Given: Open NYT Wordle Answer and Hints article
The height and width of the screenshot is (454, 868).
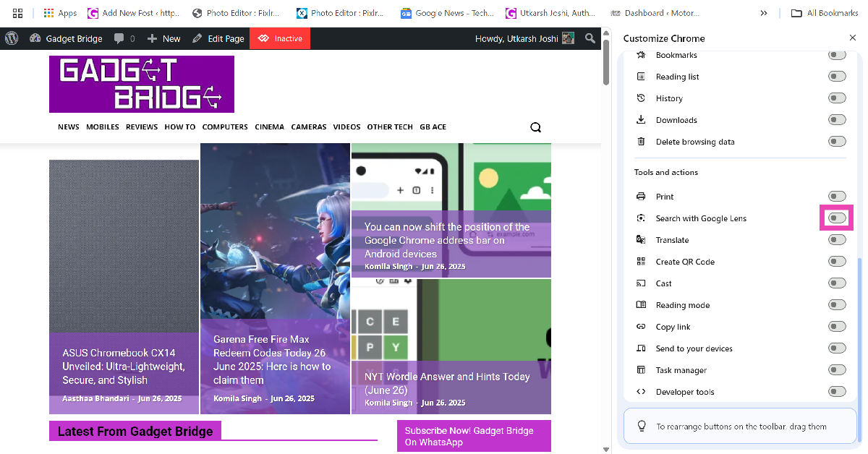Looking at the screenshot, I should [x=447, y=383].
